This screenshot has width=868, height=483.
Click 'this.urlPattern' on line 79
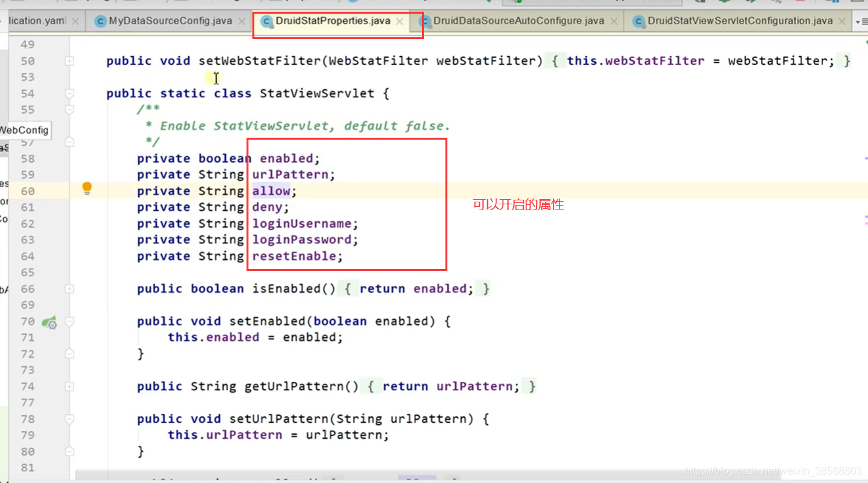pyautogui.click(x=225, y=435)
